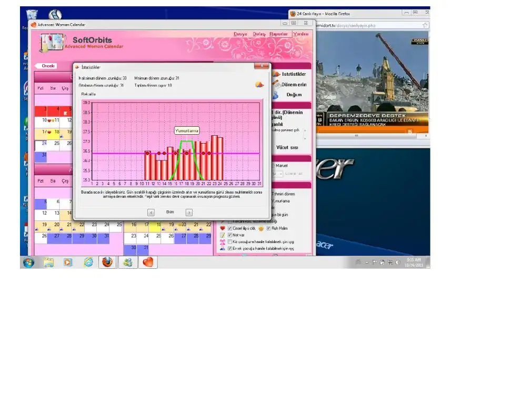This screenshot has height=404, width=532.
Task: Open the Dosya menu
Action: point(240,34)
